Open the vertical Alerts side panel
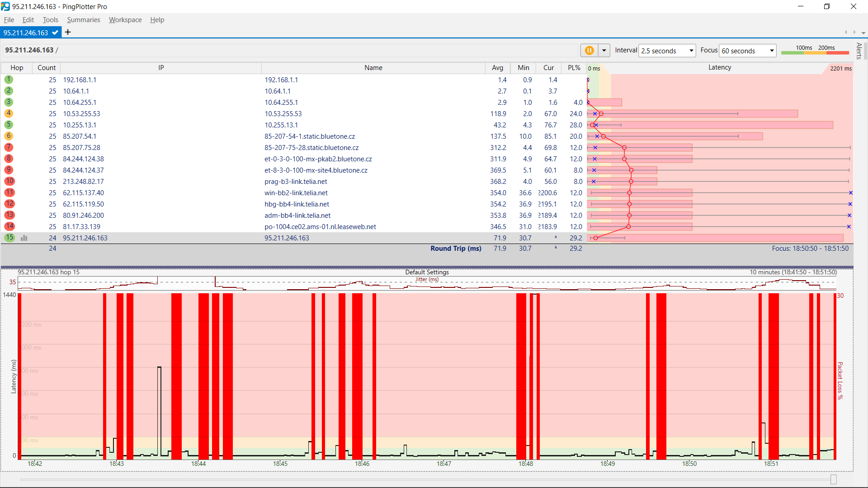The width and height of the screenshot is (868, 488). (x=859, y=51)
